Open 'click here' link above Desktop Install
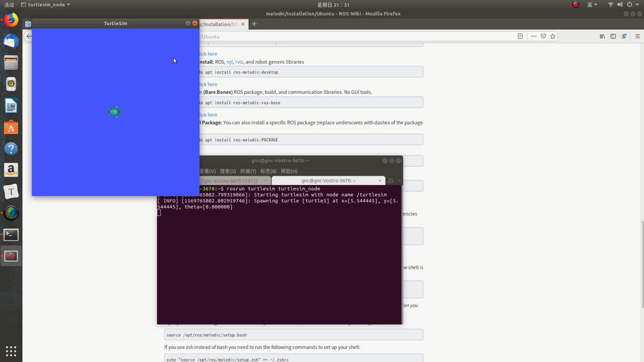 208,54
